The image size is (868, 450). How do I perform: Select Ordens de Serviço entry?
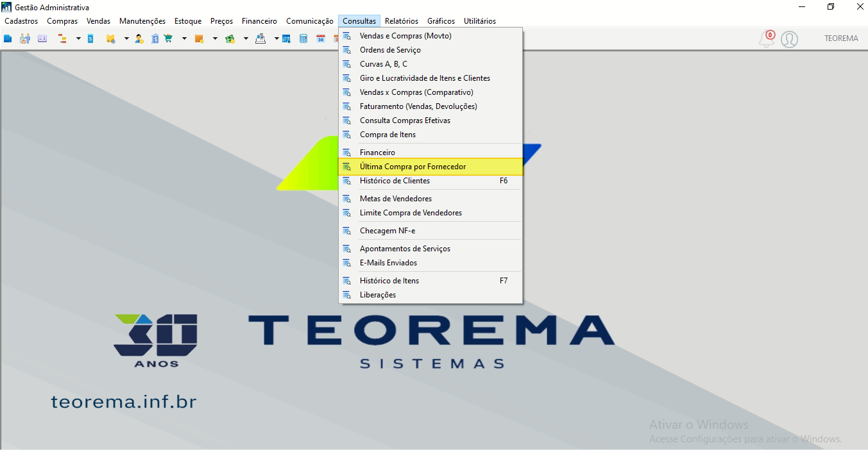pyautogui.click(x=431, y=50)
